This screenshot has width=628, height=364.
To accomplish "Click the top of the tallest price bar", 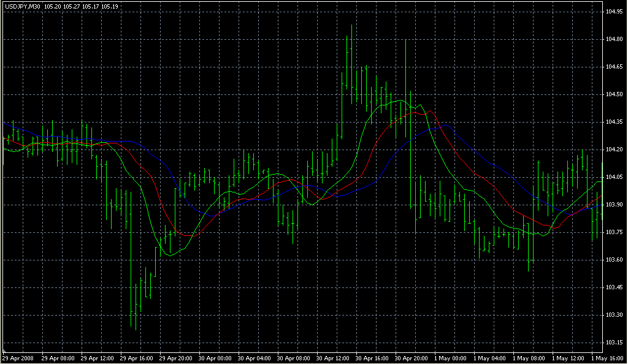I will coord(351,25).
